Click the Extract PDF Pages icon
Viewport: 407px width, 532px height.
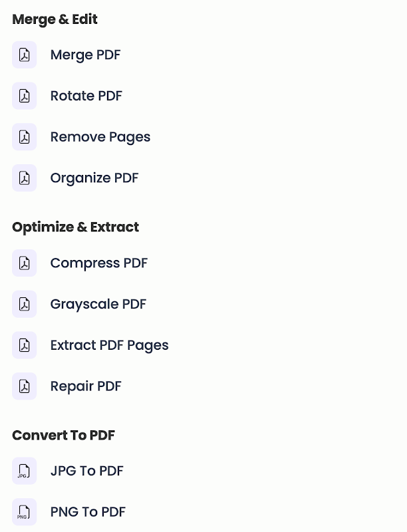pos(25,346)
